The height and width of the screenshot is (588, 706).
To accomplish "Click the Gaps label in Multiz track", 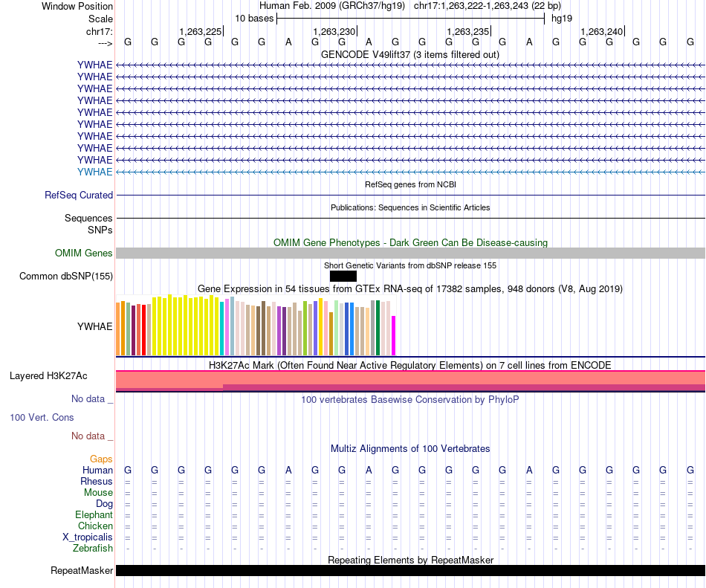I will pyautogui.click(x=101, y=459).
